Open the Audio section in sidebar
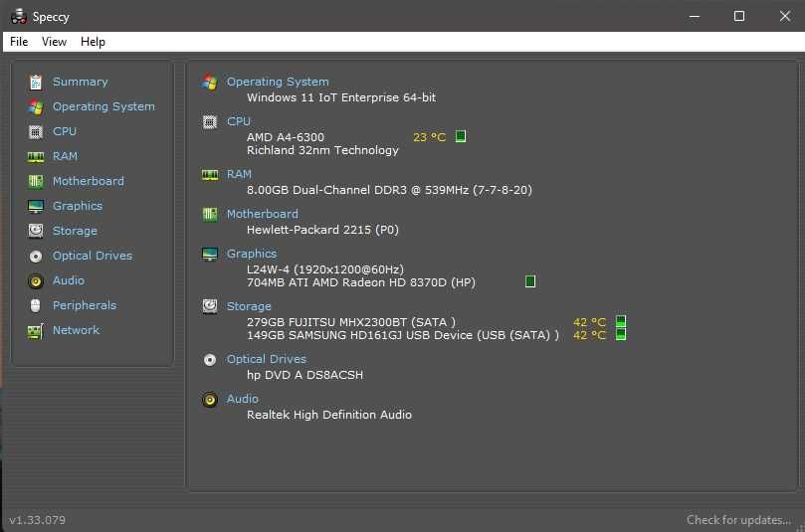Viewport: 805px width, 532px height. [x=69, y=280]
